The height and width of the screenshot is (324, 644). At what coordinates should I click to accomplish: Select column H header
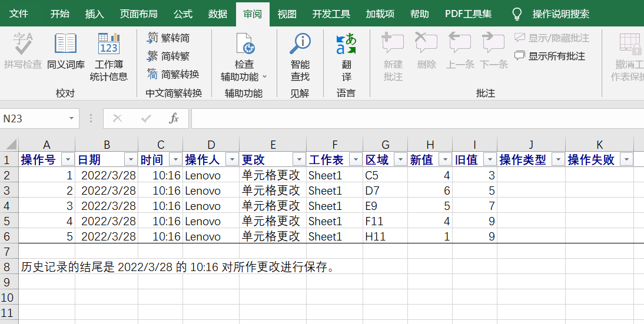(x=430, y=145)
